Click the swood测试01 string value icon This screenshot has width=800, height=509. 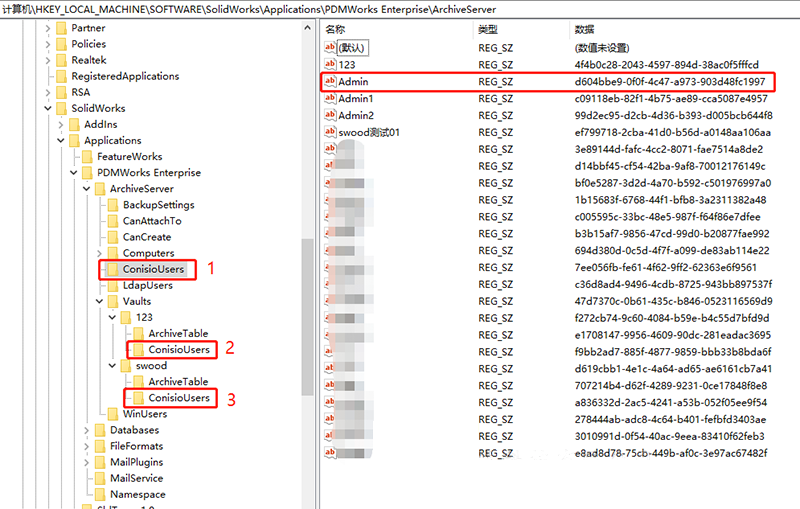tap(330, 132)
